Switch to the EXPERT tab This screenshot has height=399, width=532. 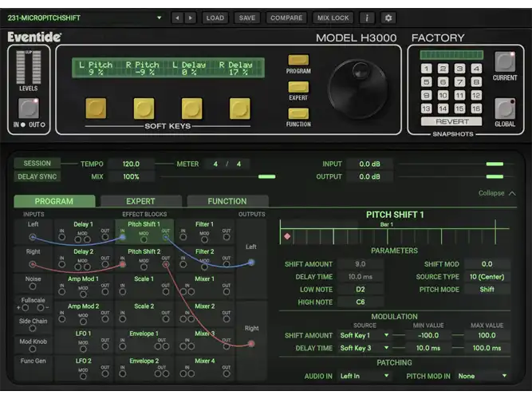(x=141, y=201)
